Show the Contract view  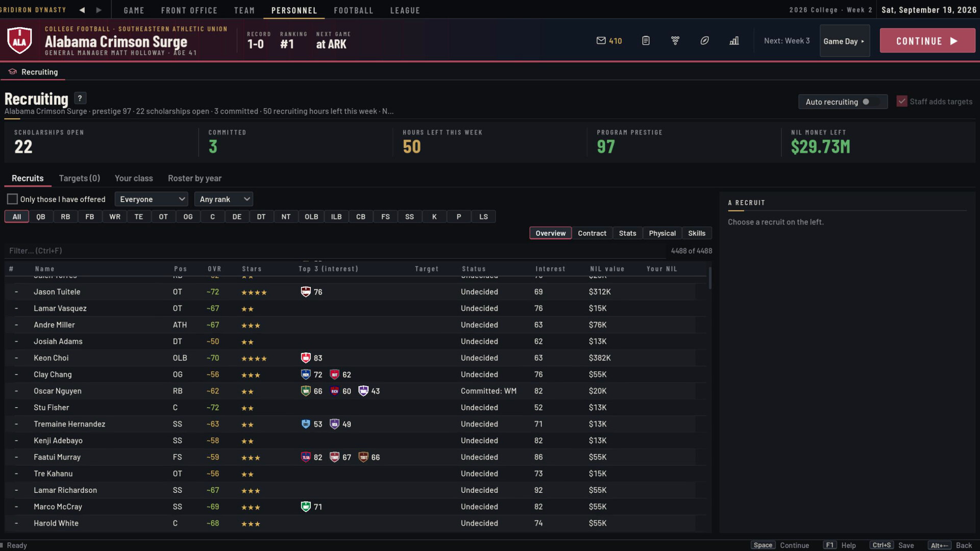tap(592, 233)
